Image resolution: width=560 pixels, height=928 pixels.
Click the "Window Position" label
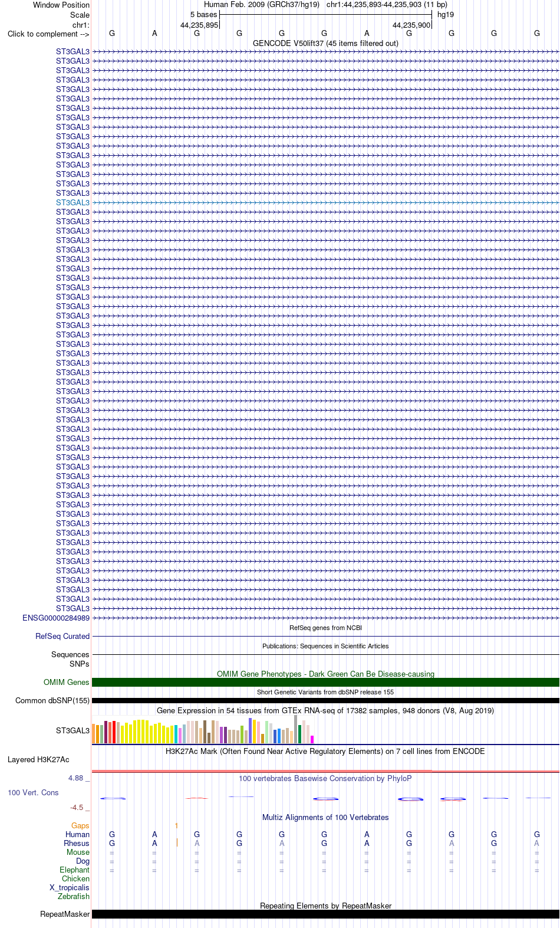tap(61, 5)
